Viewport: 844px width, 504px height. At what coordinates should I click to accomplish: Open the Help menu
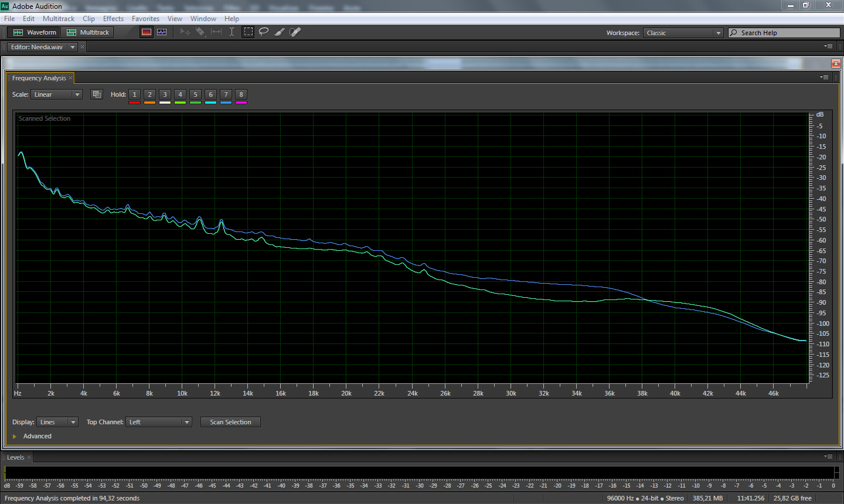point(232,19)
